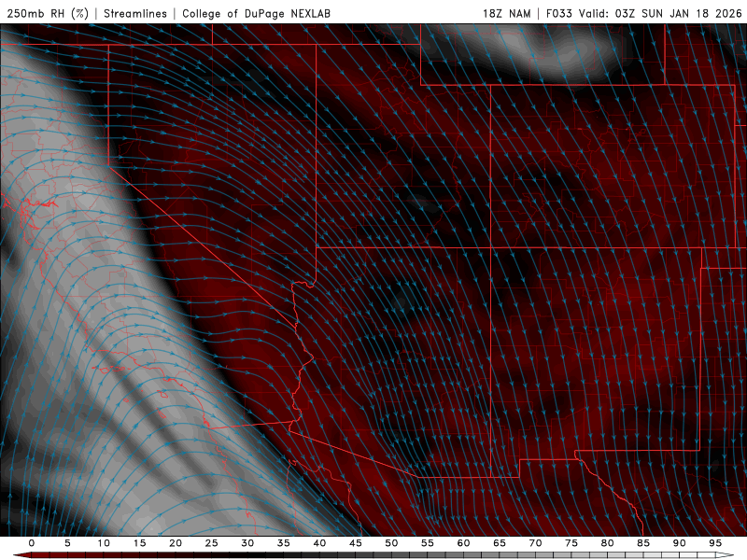This screenshot has width=747, height=560.
Task: Select the "15" colorbar value
Action: 139,543
